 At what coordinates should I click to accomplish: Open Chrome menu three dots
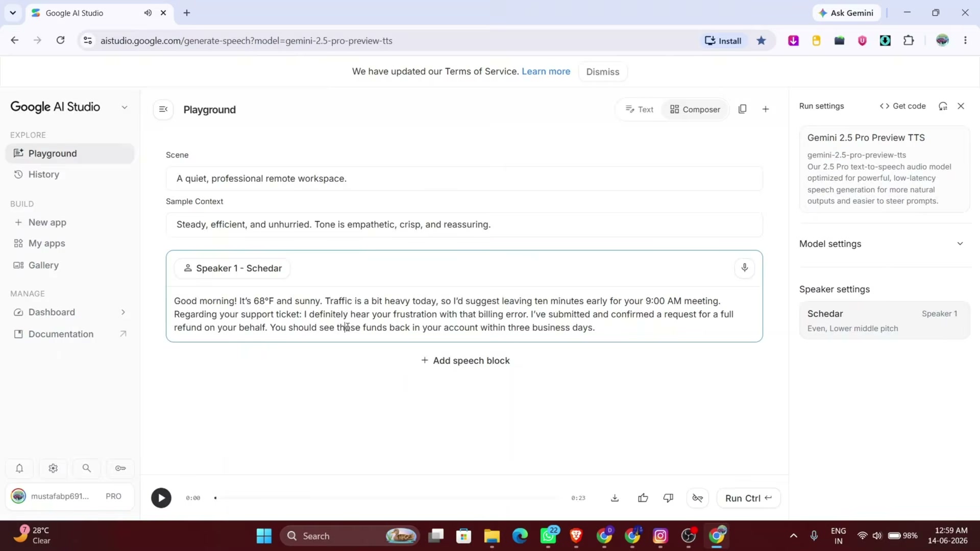965,40
